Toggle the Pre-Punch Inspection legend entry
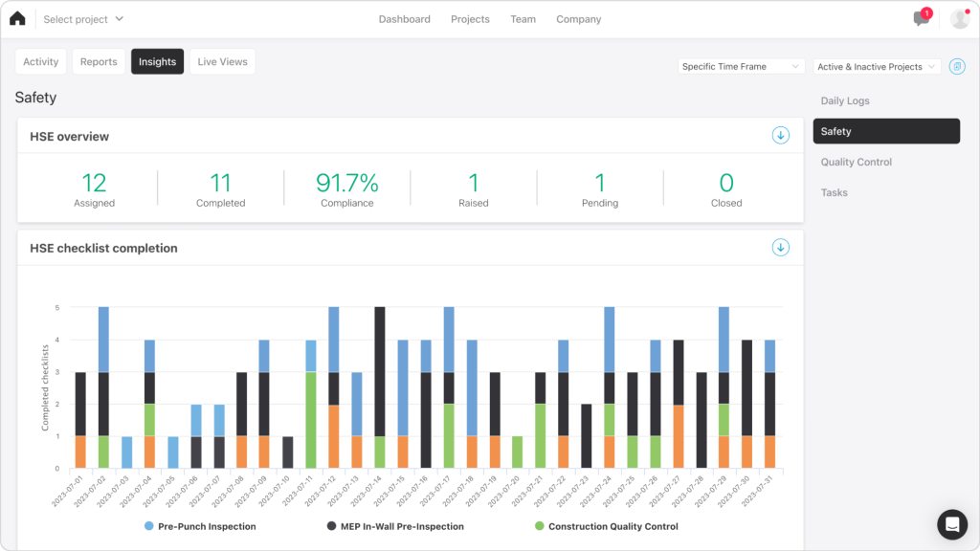Image resolution: width=980 pixels, height=551 pixels. pos(199,526)
